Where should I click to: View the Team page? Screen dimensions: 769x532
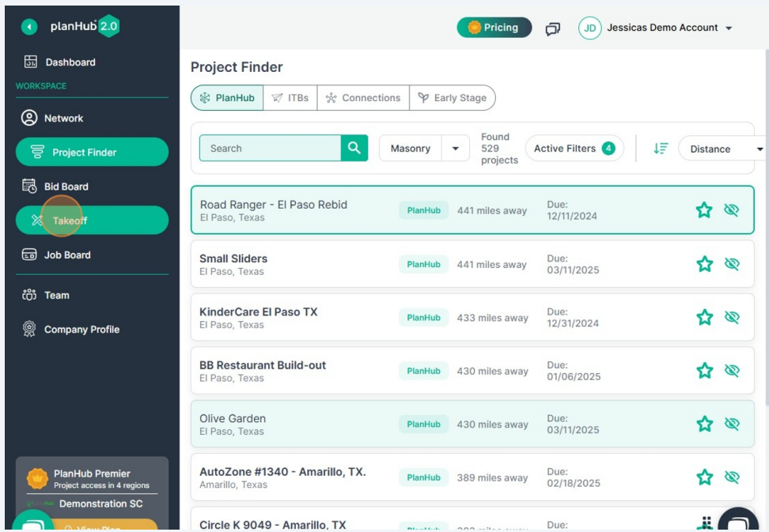(58, 295)
